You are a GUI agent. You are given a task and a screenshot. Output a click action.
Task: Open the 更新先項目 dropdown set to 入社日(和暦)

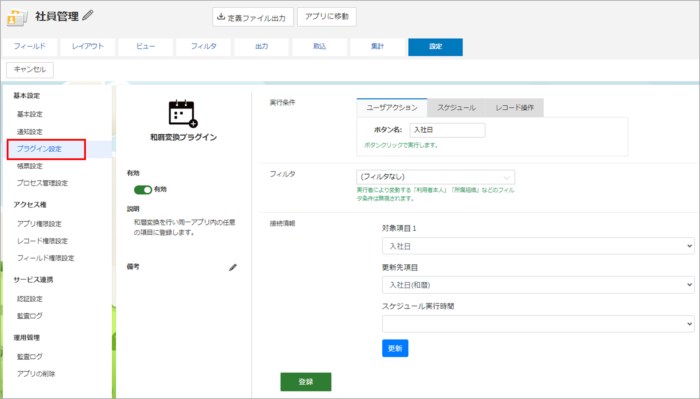(538, 285)
